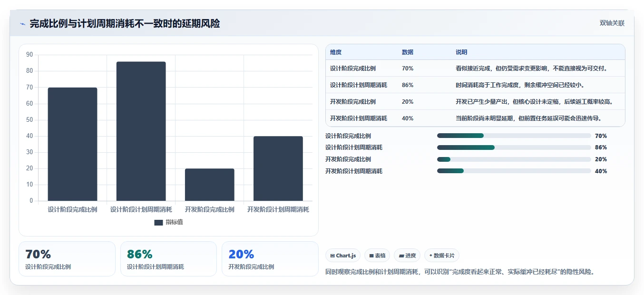The height and width of the screenshot is (295, 644).
Task: Click the 70% cell in table
Action: 408,69
